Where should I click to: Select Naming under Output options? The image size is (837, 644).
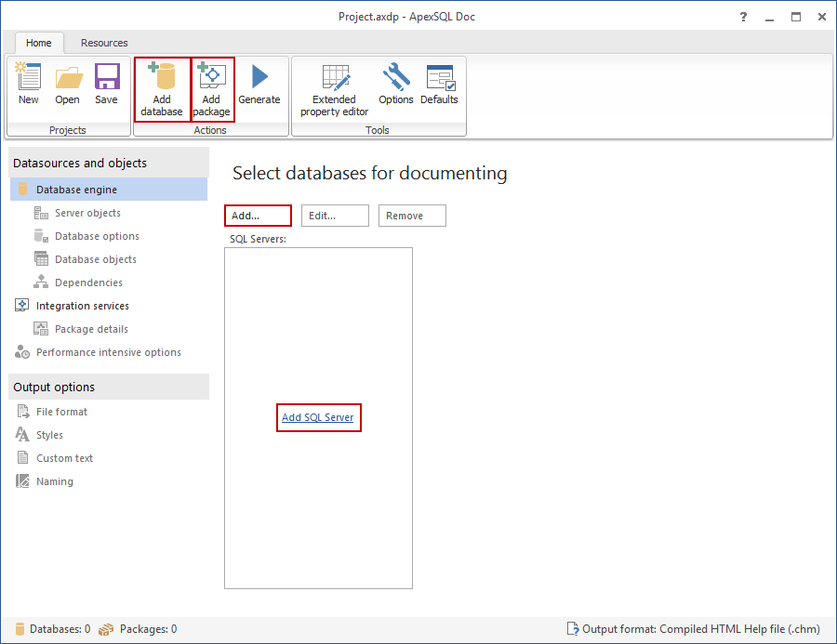point(55,481)
